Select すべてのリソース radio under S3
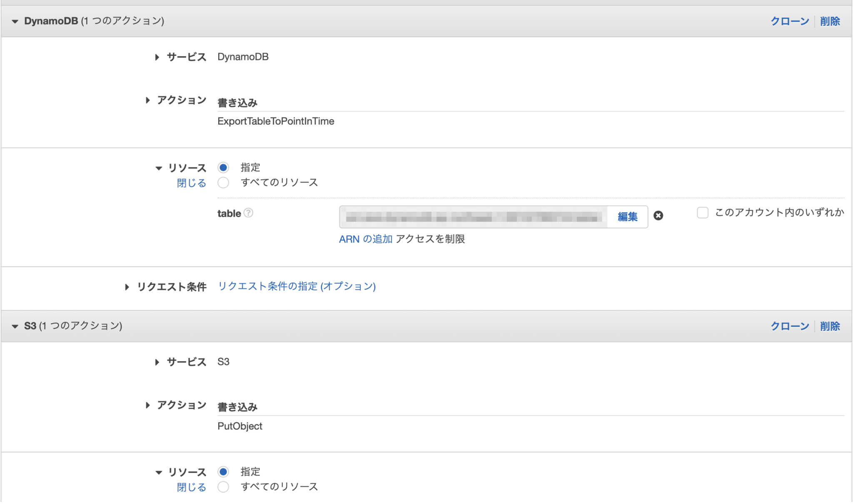The width and height of the screenshot is (853, 504). tap(223, 487)
